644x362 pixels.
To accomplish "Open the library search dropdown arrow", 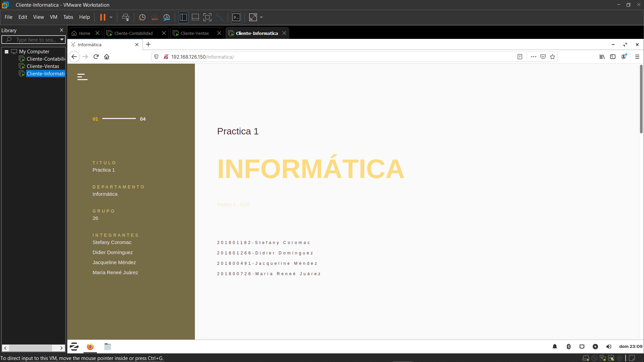I will pos(62,40).
